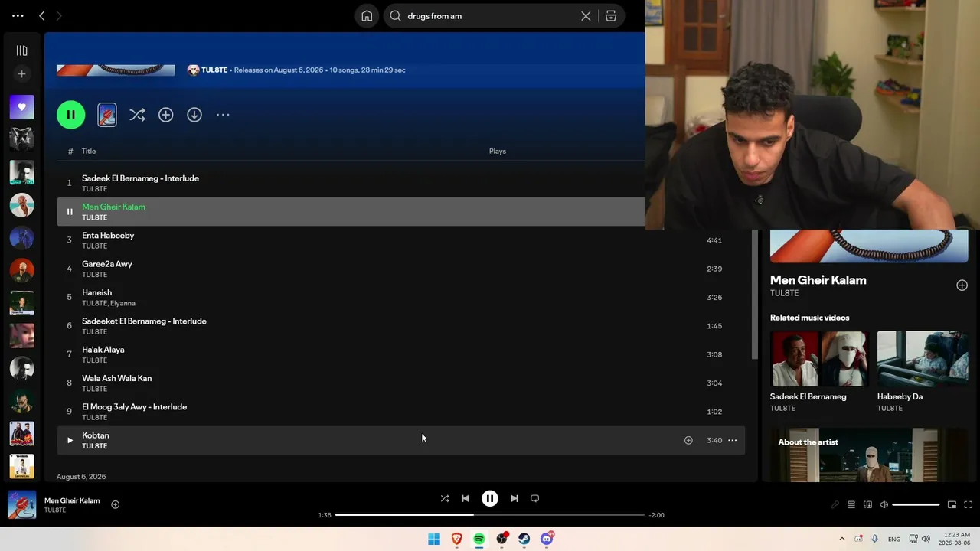Show hidden system tray icons
The height and width of the screenshot is (551, 980).
(x=842, y=539)
